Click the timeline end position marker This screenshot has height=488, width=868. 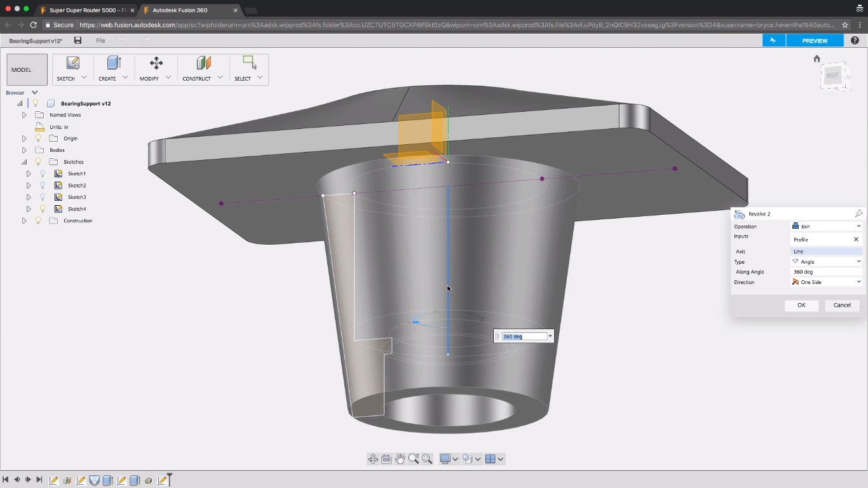170,480
